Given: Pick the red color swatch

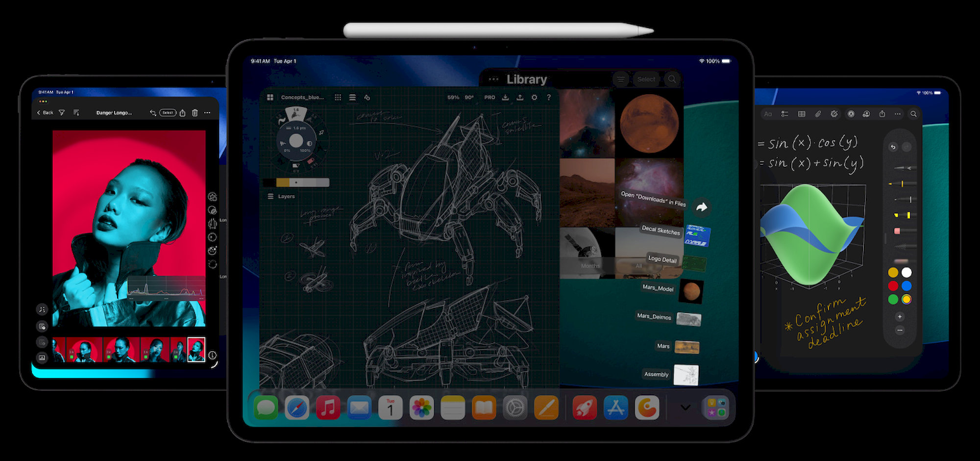Looking at the screenshot, I should point(893,286).
